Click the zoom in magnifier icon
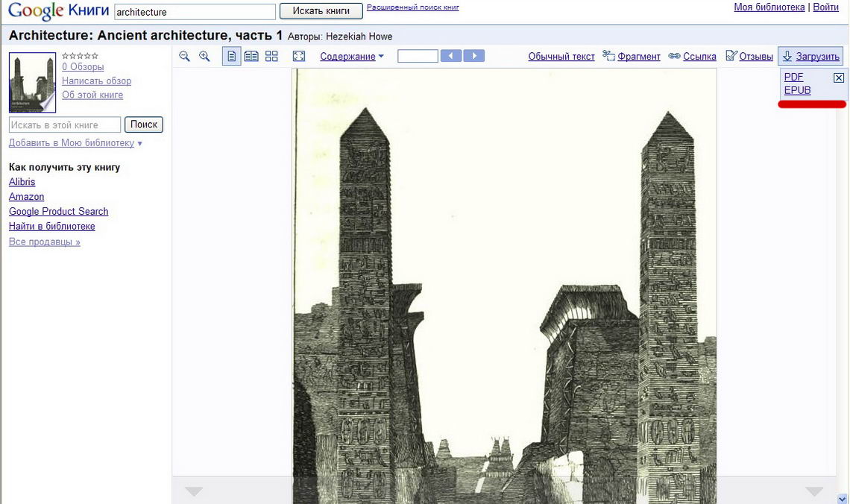 click(x=204, y=56)
